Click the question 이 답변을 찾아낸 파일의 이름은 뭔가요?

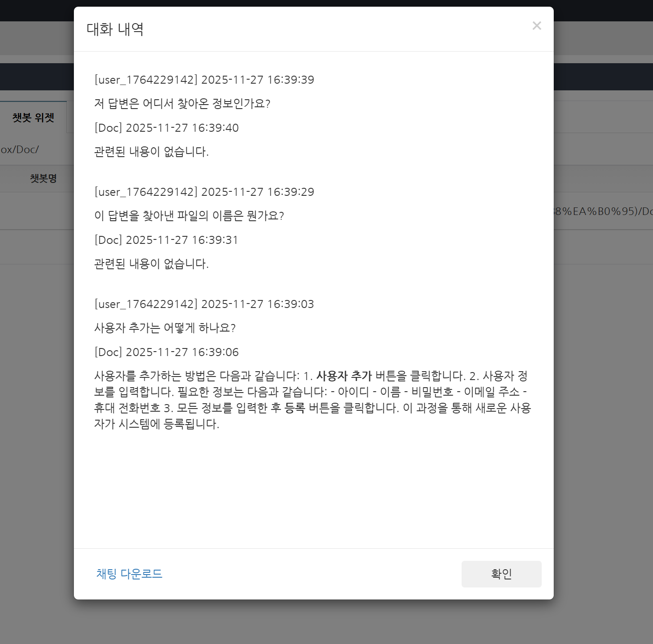(189, 216)
